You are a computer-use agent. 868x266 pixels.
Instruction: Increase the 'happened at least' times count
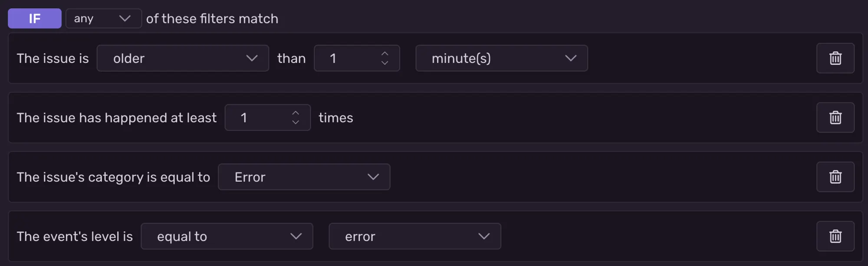296,113
